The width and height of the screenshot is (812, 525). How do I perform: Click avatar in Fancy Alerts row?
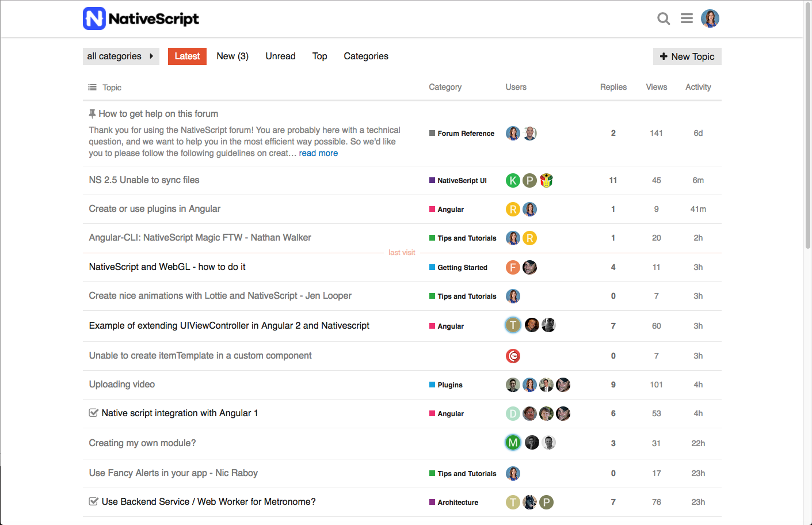click(513, 473)
